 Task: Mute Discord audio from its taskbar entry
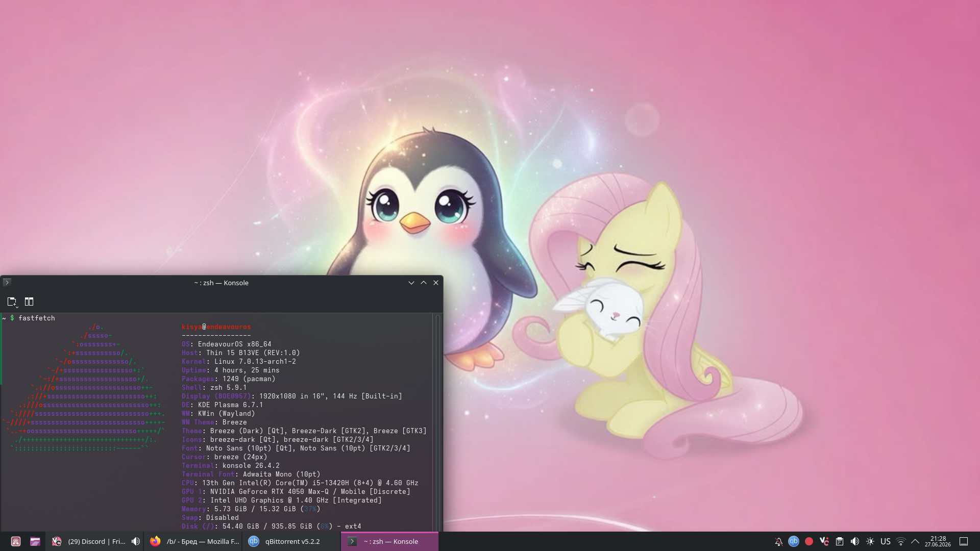pos(136,541)
